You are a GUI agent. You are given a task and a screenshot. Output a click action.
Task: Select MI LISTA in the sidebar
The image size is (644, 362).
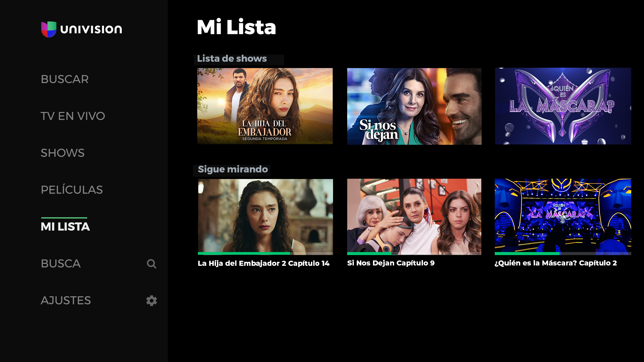(x=65, y=227)
